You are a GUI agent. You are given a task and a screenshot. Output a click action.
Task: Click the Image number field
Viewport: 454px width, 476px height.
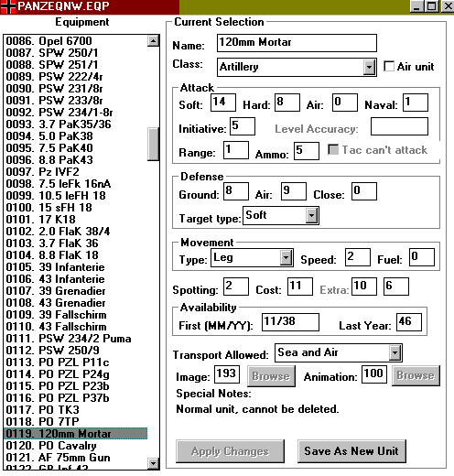[227, 374]
